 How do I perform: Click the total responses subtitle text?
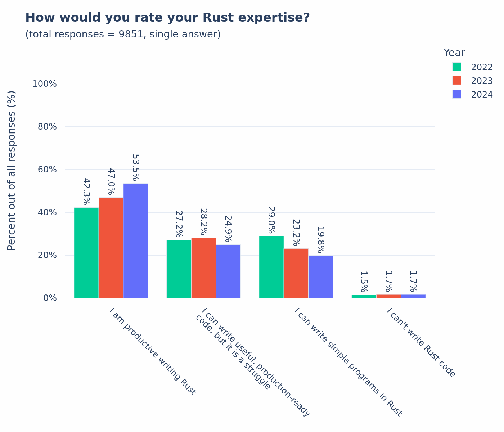123,35
